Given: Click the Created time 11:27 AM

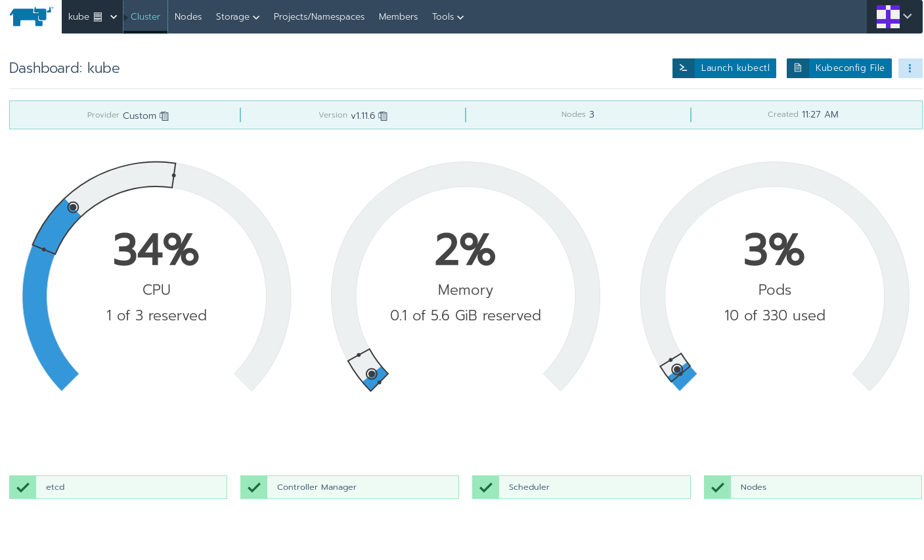Looking at the screenshot, I should point(820,114).
